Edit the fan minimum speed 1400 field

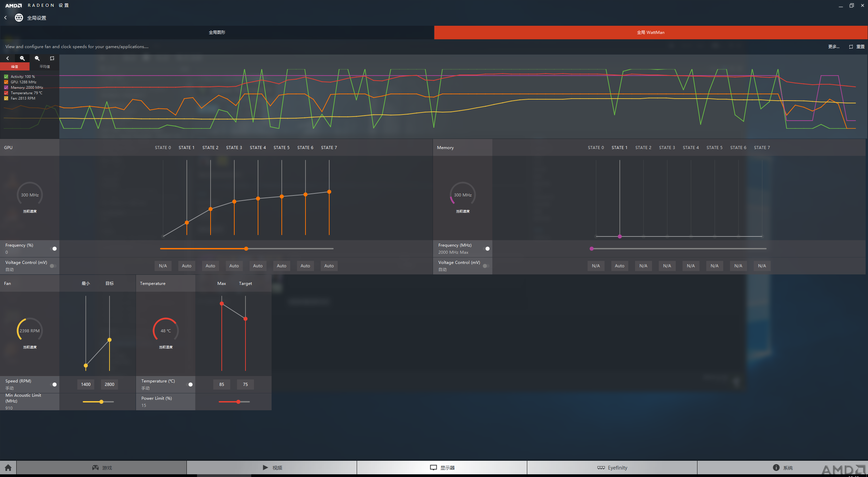click(x=86, y=385)
